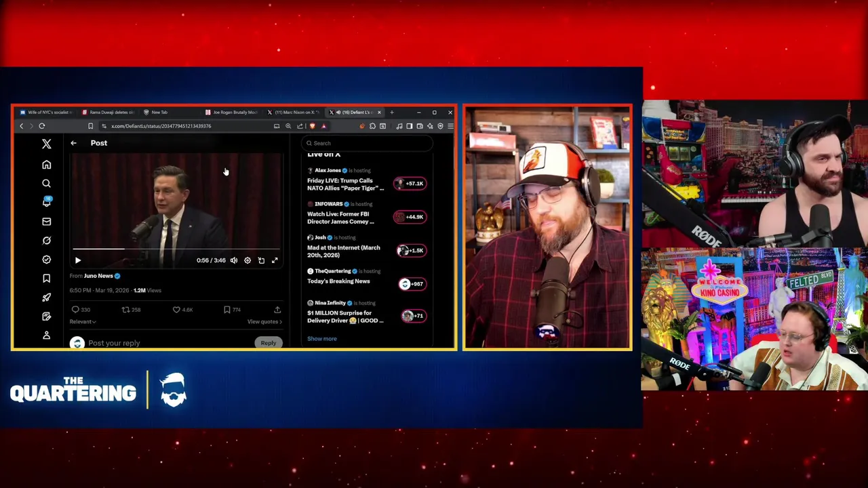Bookmark the post with 774 bookmarks
868x488 pixels.
pos(232,310)
